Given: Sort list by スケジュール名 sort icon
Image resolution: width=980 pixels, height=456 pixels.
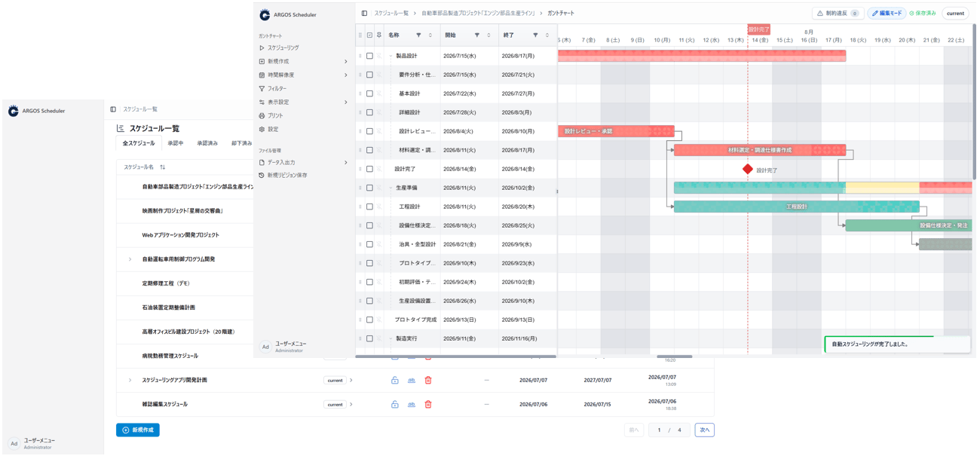Looking at the screenshot, I should click(x=162, y=167).
